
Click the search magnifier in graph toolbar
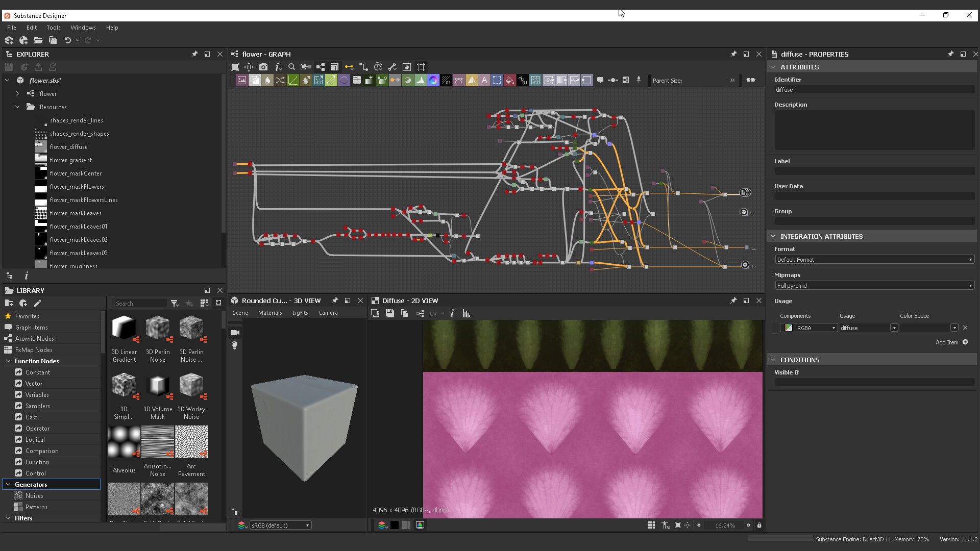291,67
